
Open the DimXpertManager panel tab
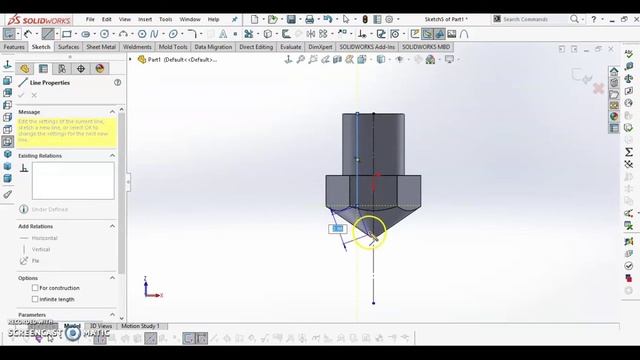[x=81, y=69]
